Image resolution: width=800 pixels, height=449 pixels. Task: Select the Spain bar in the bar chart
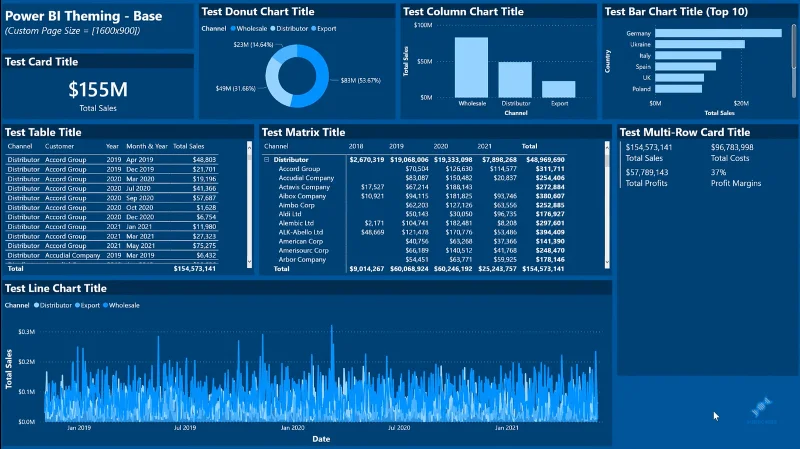coord(686,67)
